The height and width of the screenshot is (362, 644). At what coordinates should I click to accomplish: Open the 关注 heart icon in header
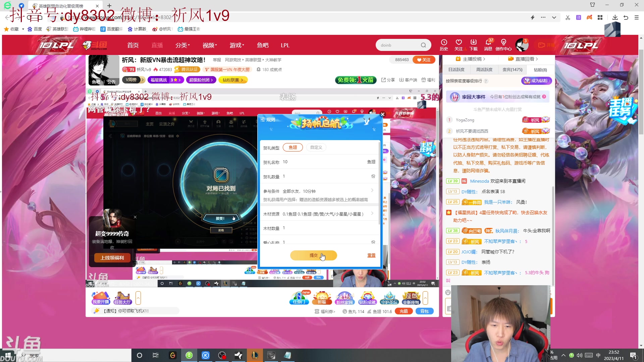point(459,45)
